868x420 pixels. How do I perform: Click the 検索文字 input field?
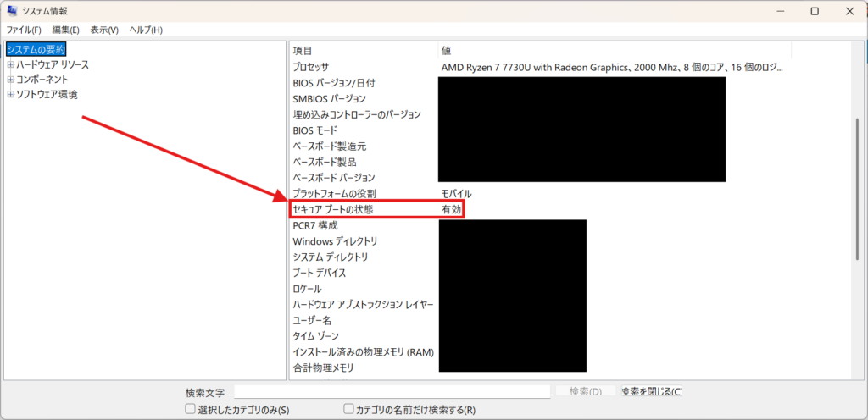[392, 392]
